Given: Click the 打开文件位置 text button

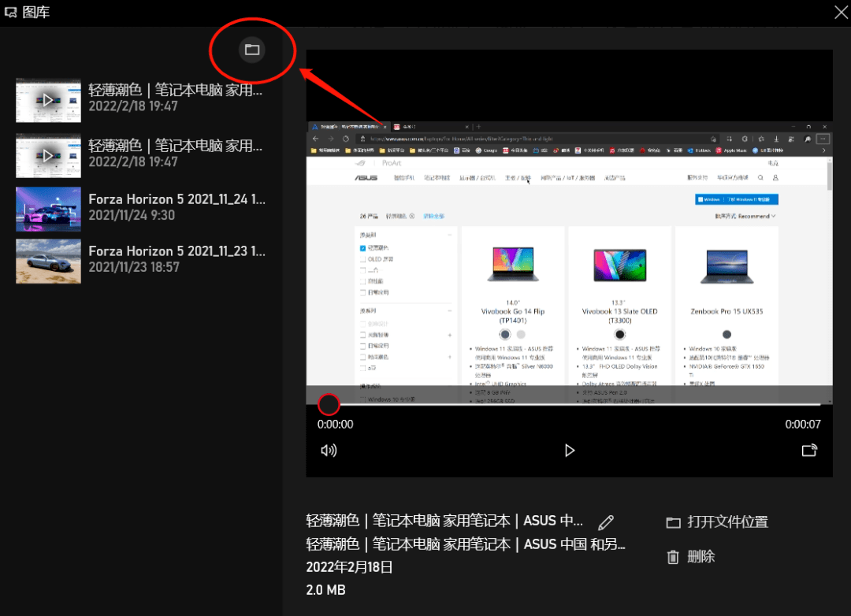Looking at the screenshot, I should point(727,522).
